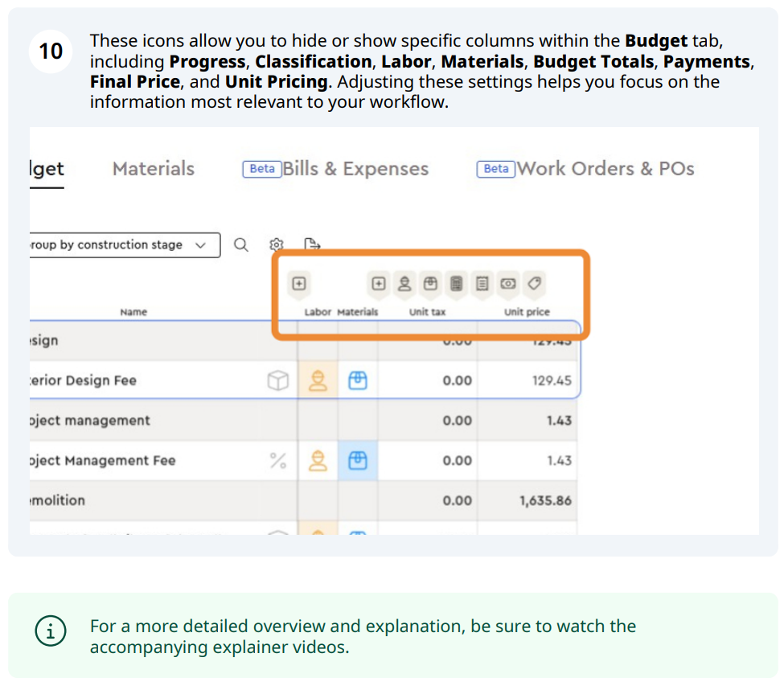Click the cube icon in Interior Design Fee row
Viewport: 784px width, 682px height.
click(x=277, y=380)
